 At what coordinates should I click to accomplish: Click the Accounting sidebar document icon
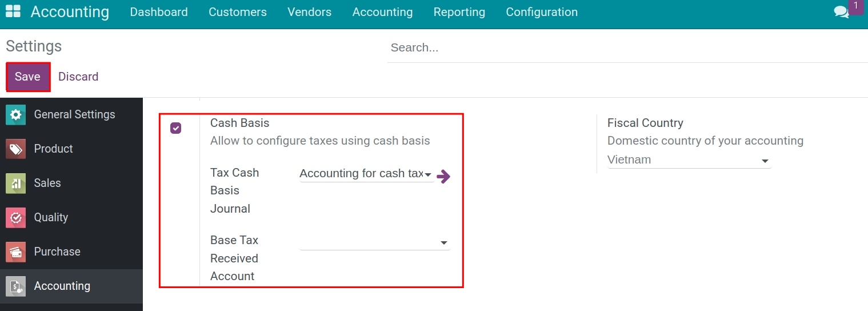(15, 286)
